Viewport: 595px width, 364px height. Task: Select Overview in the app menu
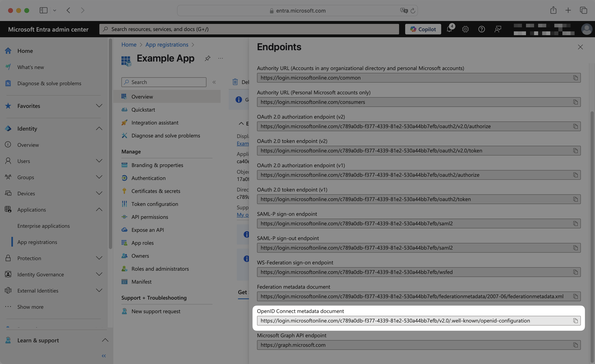(142, 96)
